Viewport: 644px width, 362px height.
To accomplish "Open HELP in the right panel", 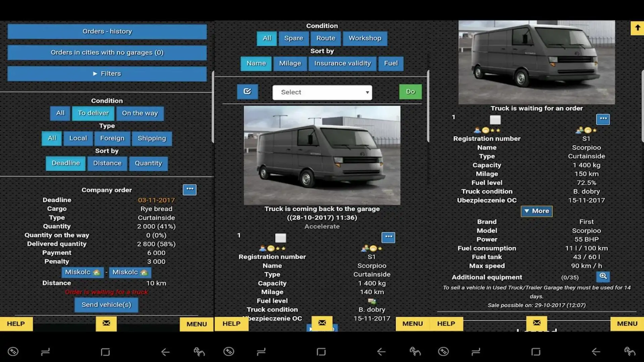I will pyautogui.click(x=446, y=324).
